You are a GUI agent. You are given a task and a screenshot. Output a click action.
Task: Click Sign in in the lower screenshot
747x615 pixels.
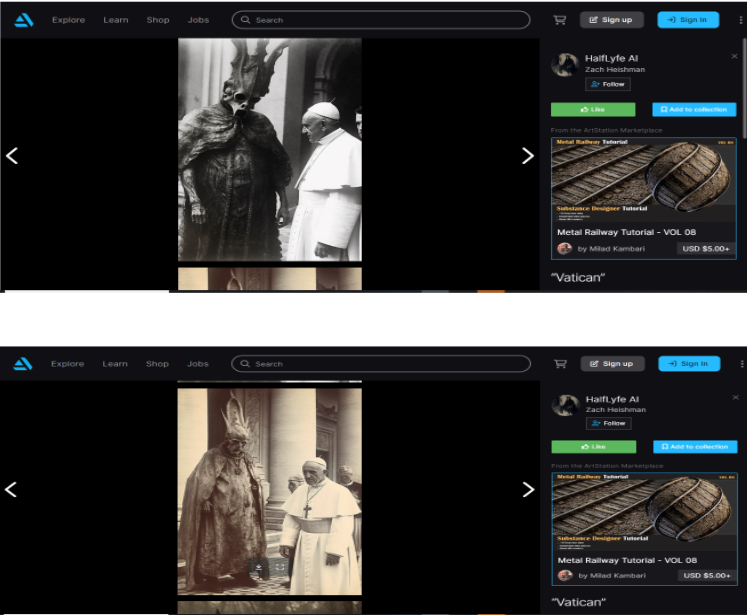tap(689, 364)
